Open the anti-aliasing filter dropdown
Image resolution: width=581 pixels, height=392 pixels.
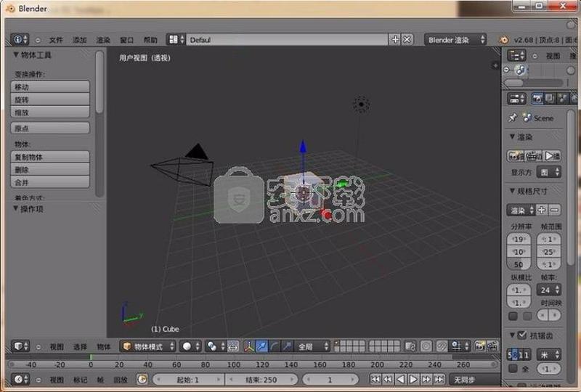click(549, 354)
